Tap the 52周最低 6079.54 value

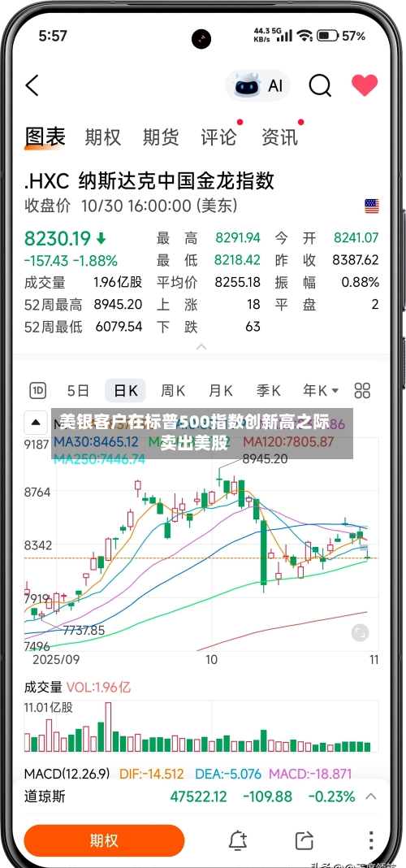119,326
